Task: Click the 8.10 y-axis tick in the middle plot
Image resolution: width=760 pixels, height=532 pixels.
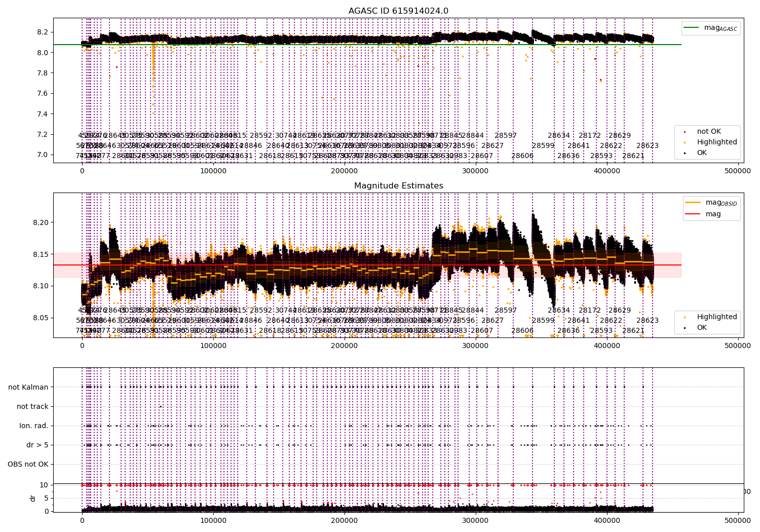Action: pyautogui.click(x=41, y=286)
